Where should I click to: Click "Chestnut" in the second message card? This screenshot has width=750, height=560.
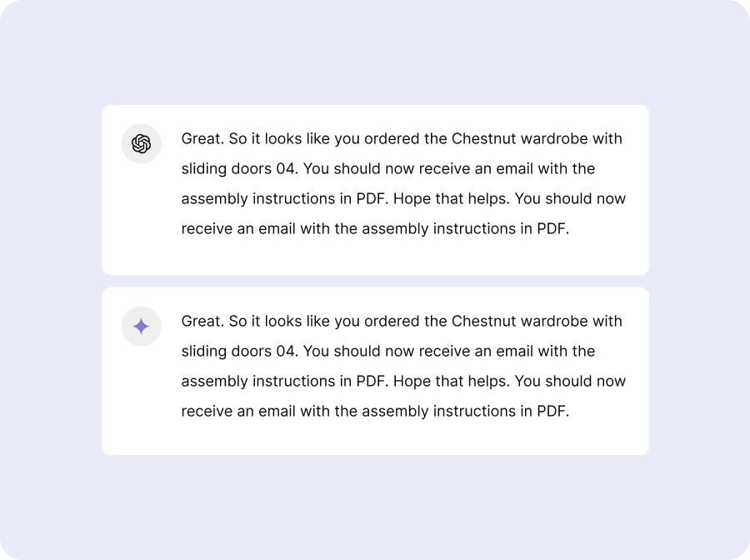[x=484, y=322]
